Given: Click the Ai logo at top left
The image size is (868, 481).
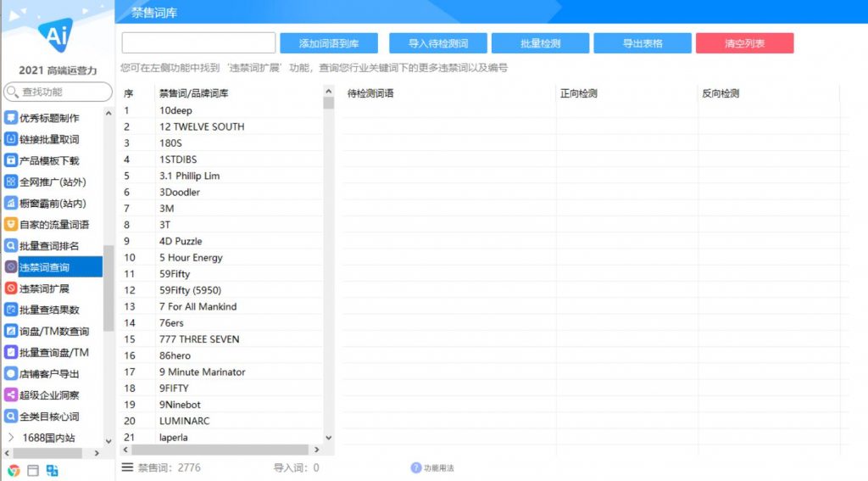Looking at the screenshot, I should click(x=57, y=34).
